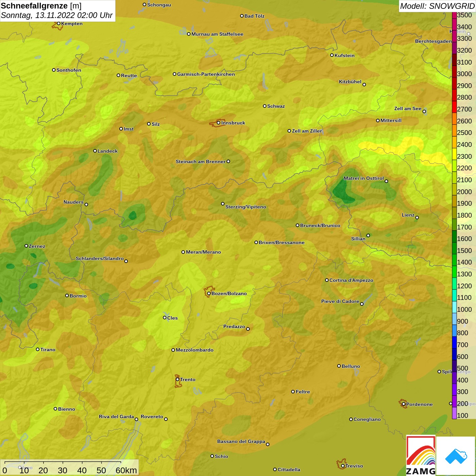The height and width of the screenshot is (476, 476).
Task: Select the Lienz location marker dot
Action: (x=417, y=218)
